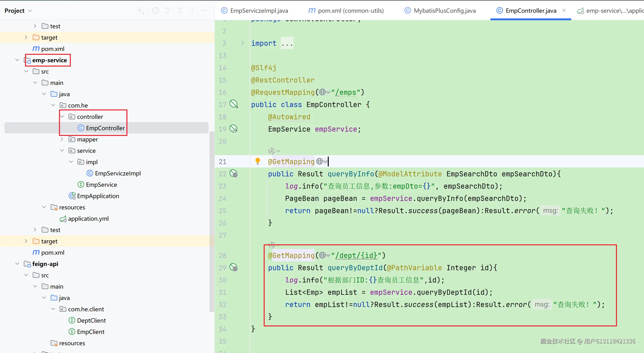Image resolution: width=644 pixels, height=353 pixels.
Task: Open the /dept/{id} URL mapping link
Action: (356, 255)
